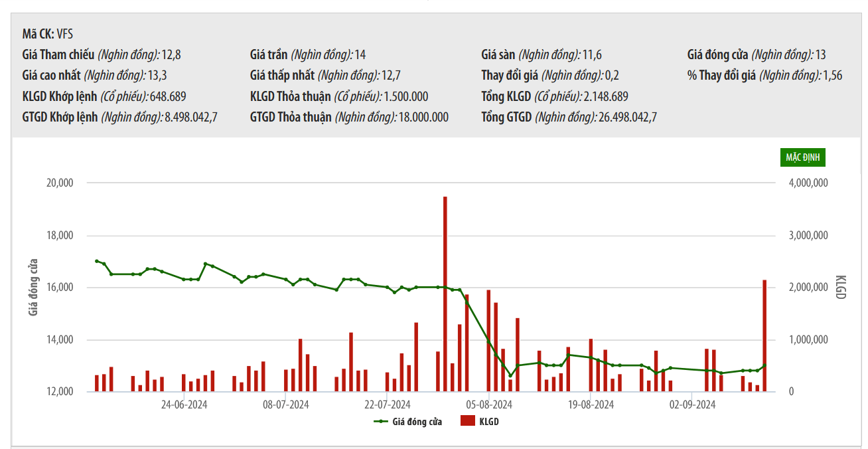Click the red KLGD legend swatch

[467, 421]
